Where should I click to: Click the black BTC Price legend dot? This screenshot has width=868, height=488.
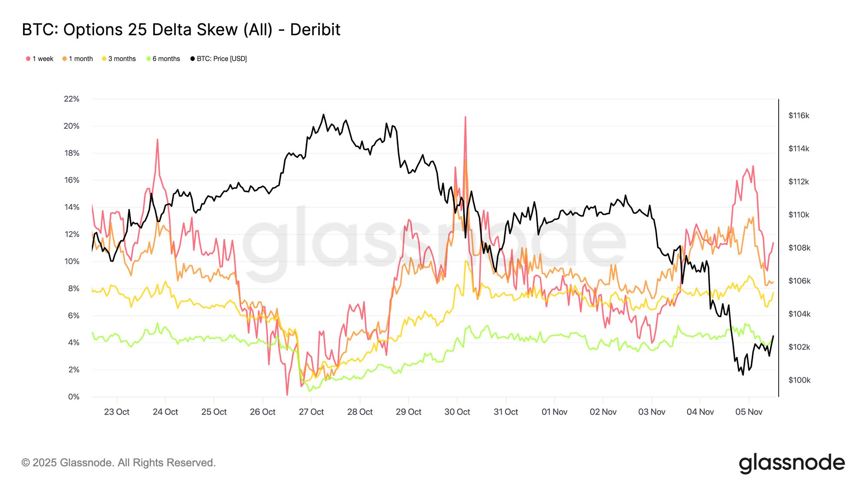point(193,59)
